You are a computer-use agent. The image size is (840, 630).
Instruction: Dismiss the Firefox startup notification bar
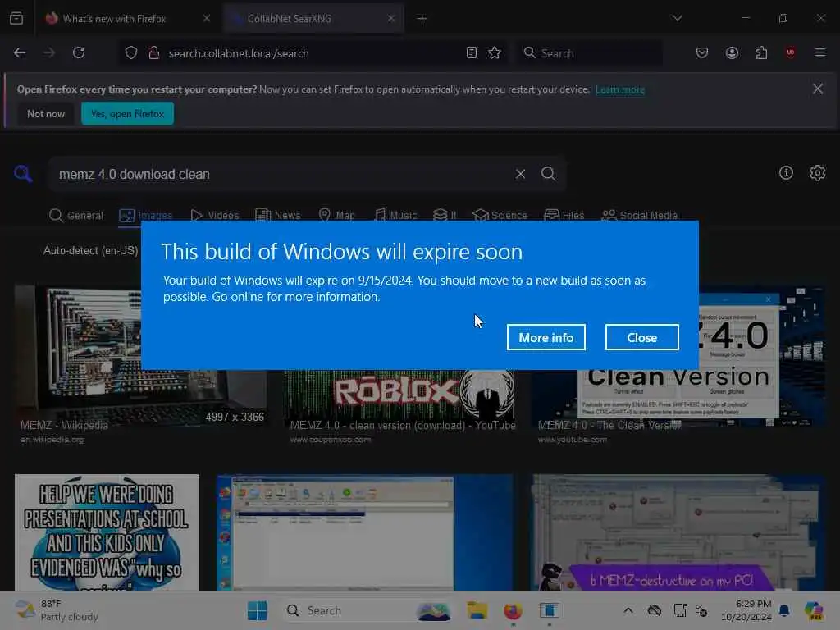[x=818, y=89]
